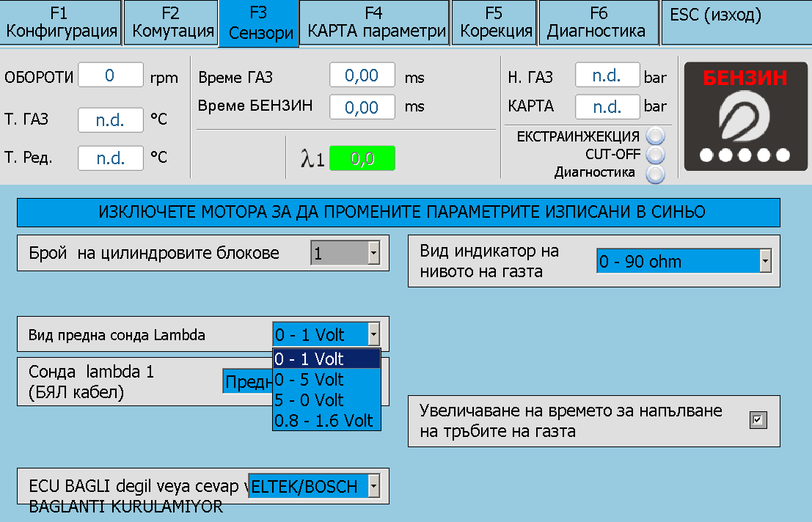Viewport: 812px width, 522px height.
Task: Expand the gas level indicator type dropdown
Action: click(x=765, y=261)
